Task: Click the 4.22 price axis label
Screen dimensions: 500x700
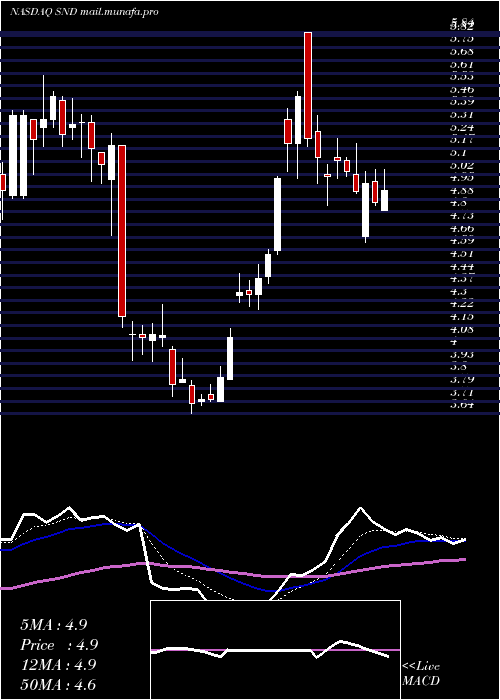Action: (x=462, y=304)
